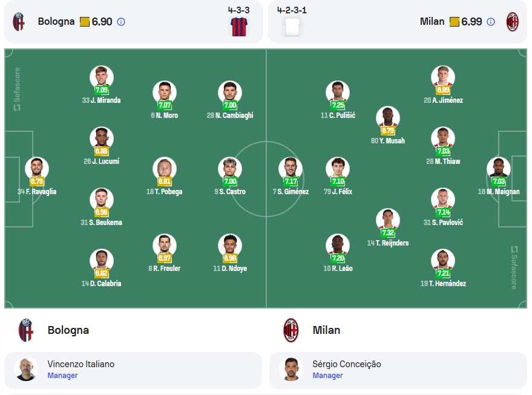Click the Bologna team name in header
This screenshot has height=395, width=532.
coord(56,22)
